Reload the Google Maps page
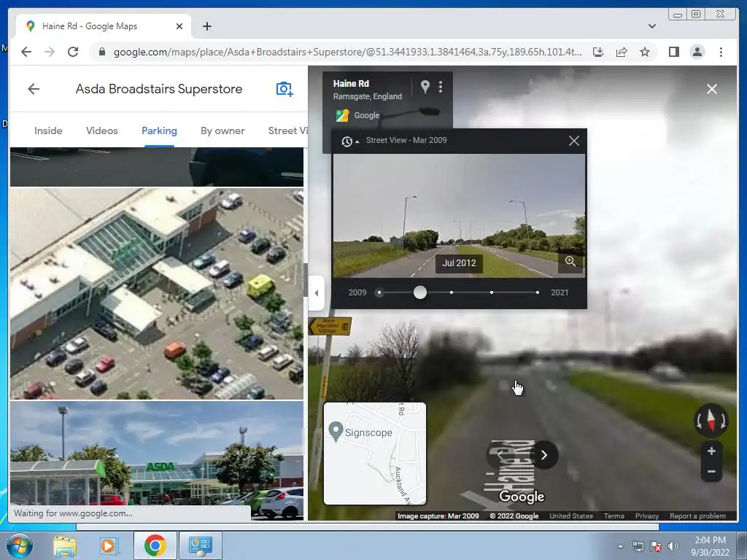747x560 pixels. click(x=73, y=52)
